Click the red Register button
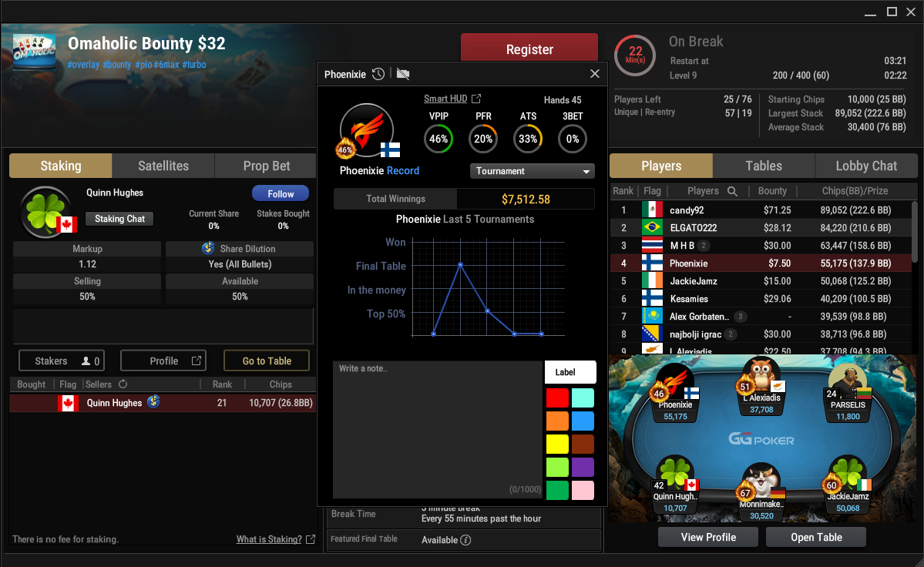Image resolution: width=924 pixels, height=567 pixels. pos(529,49)
